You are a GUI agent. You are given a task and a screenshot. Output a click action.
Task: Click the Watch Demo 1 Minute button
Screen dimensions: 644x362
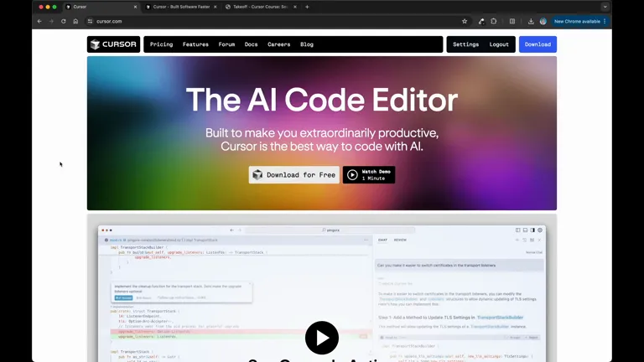(x=369, y=175)
